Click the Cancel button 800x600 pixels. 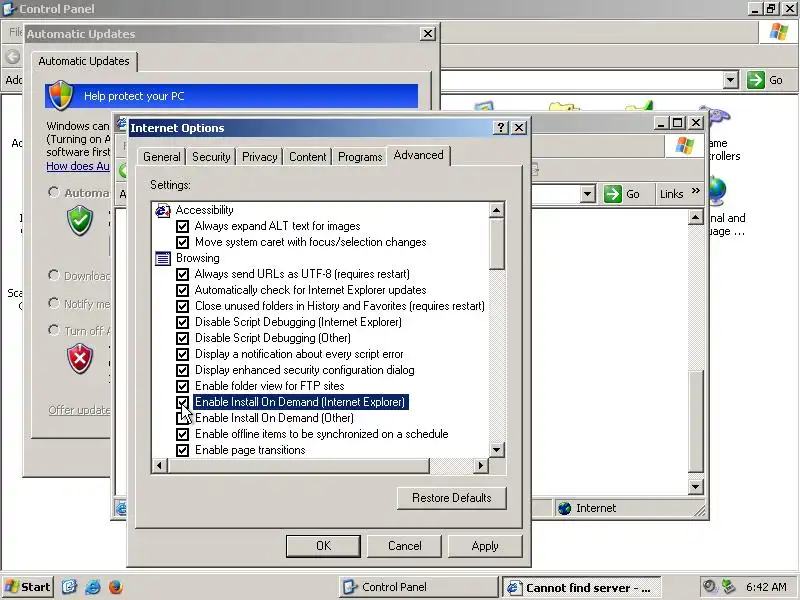click(x=405, y=546)
